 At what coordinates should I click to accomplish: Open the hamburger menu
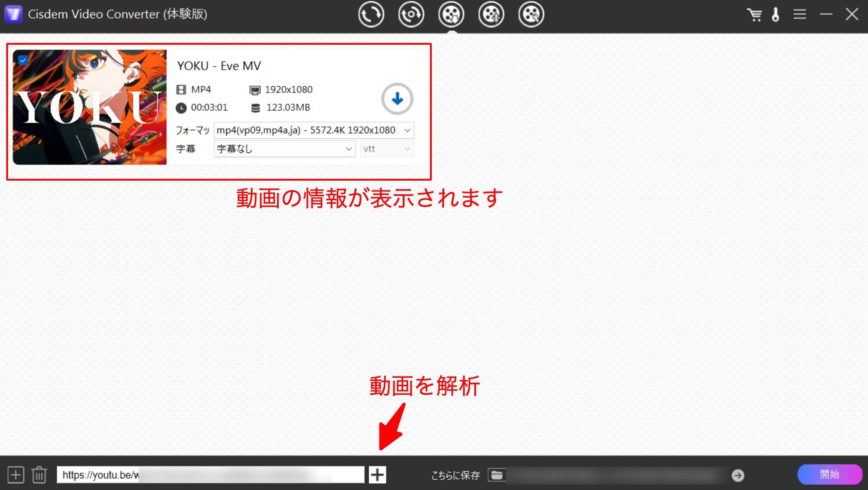click(x=800, y=14)
